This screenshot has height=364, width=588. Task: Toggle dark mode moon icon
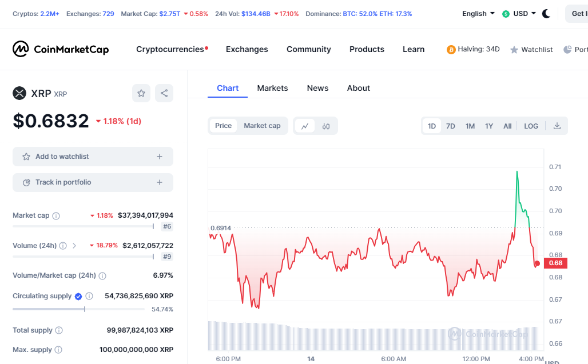point(546,14)
